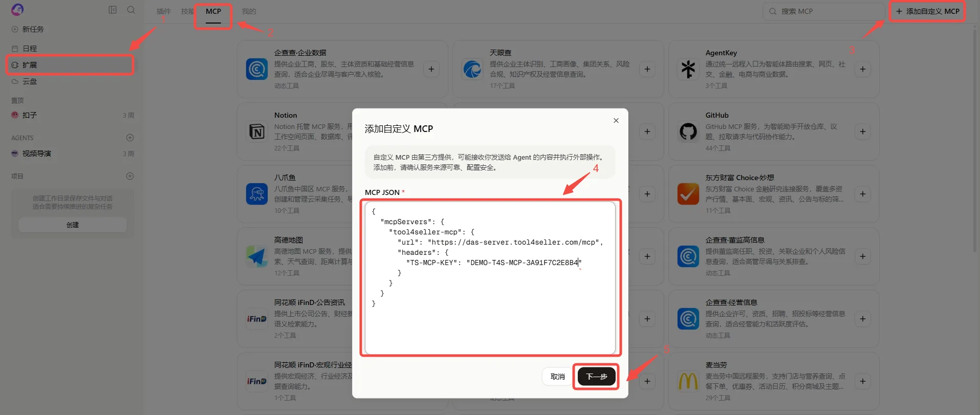
Task: Add the GitHub MCP with its plus
Action: tap(863, 132)
